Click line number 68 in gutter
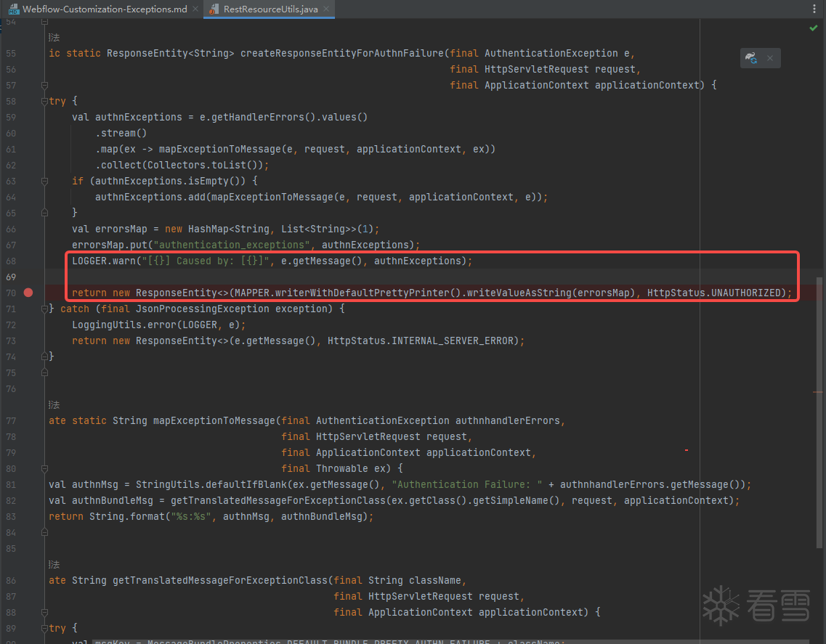 tap(11, 261)
